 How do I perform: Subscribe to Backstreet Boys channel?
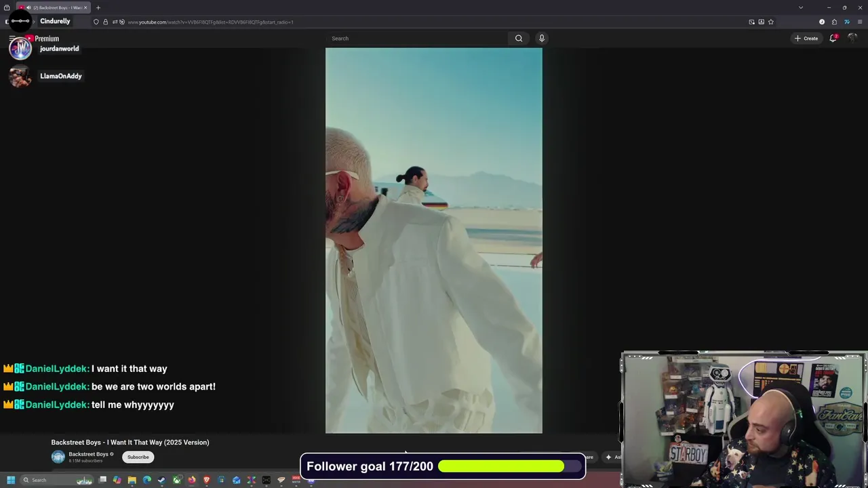(138, 457)
